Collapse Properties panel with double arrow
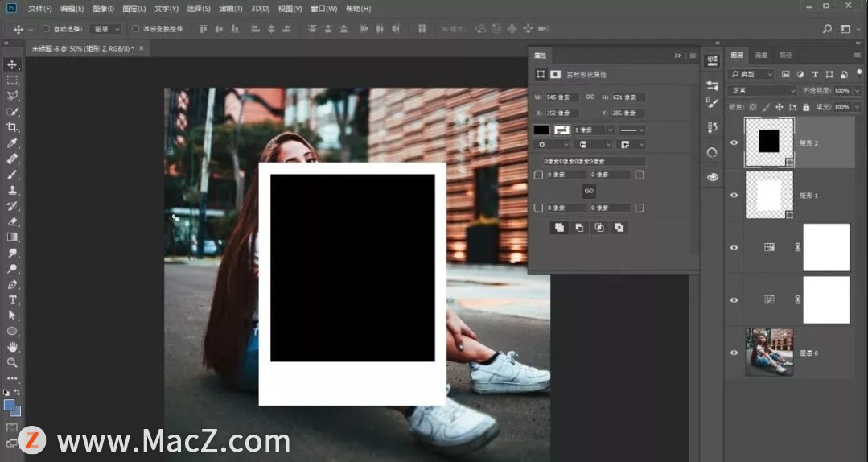The height and width of the screenshot is (462, 868). coord(677,56)
